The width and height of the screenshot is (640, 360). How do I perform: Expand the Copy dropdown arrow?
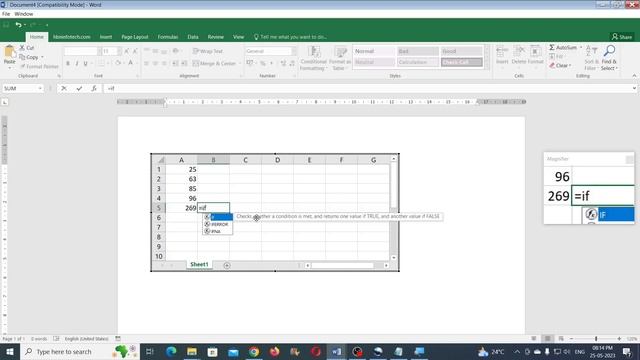tap(42, 57)
